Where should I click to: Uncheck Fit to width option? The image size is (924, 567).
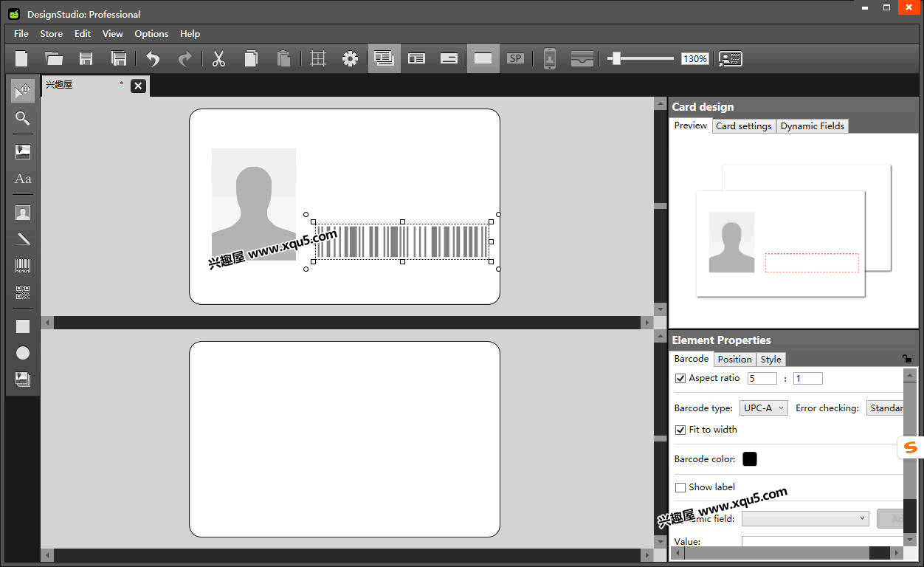tap(680, 430)
